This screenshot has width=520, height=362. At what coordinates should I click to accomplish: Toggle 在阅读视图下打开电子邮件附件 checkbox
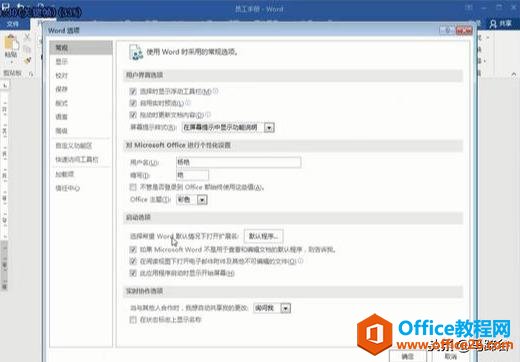point(133,261)
